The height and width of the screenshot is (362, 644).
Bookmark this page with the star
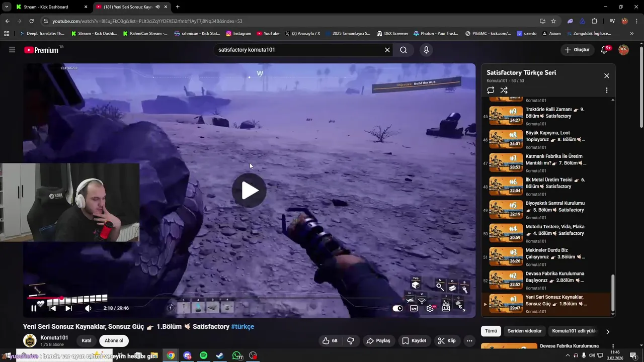pos(553,21)
